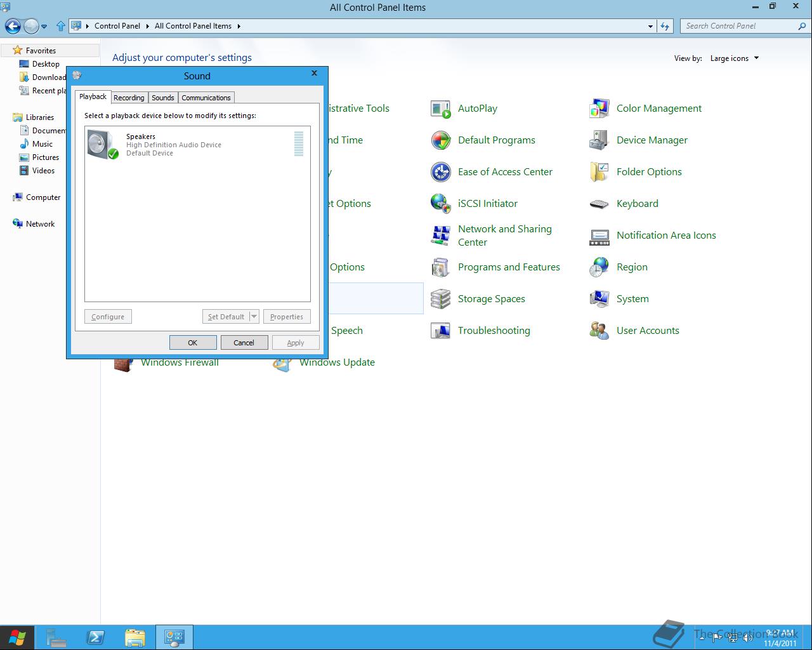Click the Configure button
Screen dimensions: 812x650
[108, 317]
